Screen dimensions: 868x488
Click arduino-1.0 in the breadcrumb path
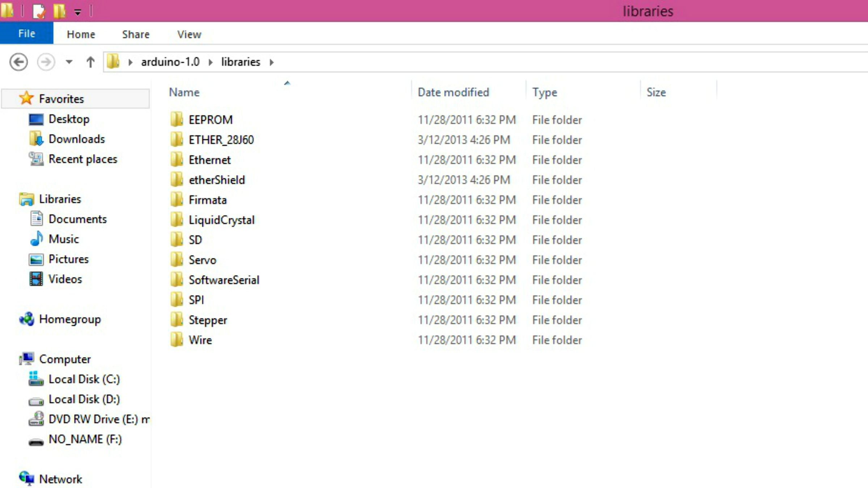click(x=170, y=62)
